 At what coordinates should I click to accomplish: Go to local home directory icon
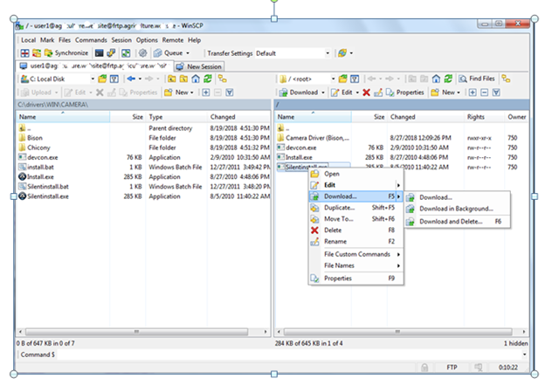(x=196, y=79)
